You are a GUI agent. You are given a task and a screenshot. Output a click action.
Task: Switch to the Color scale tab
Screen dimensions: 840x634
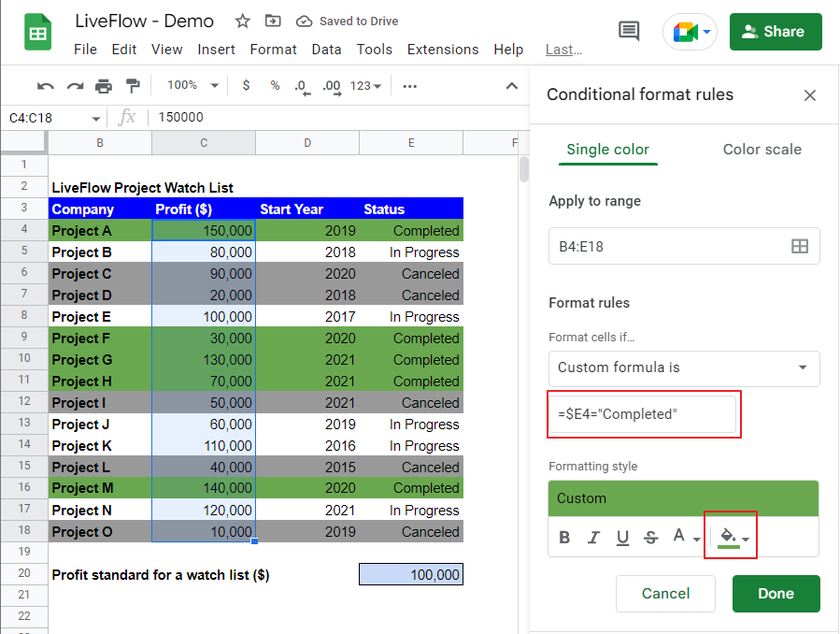[762, 150]
